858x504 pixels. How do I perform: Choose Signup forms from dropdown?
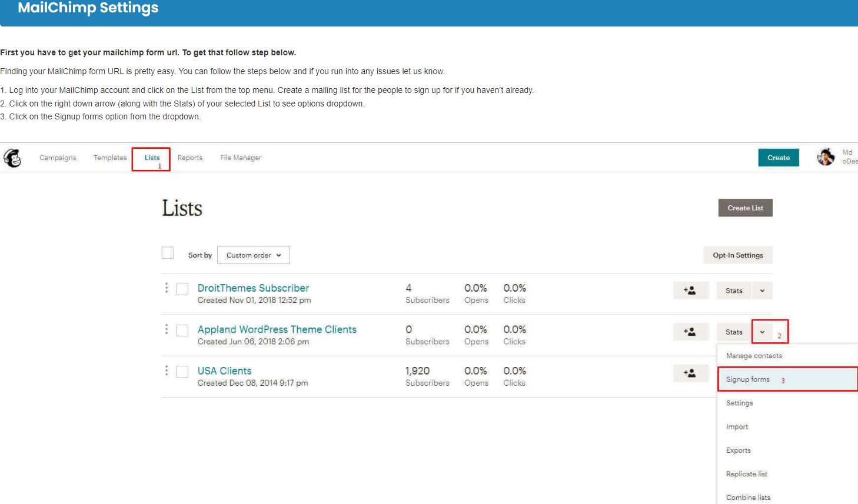coord(787,379)
